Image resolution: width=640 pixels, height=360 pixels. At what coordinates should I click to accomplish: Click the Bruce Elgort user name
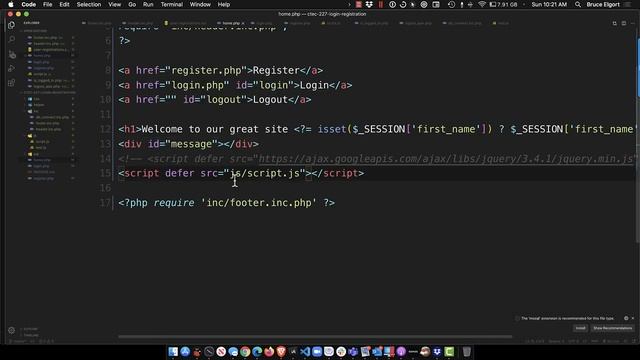[603, 4]
